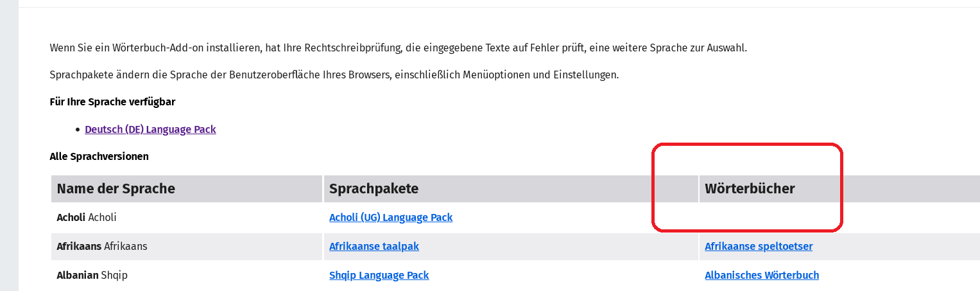Click the 'Wörterbücher' column header
This screenshot has height=291, width=980.
750,188
